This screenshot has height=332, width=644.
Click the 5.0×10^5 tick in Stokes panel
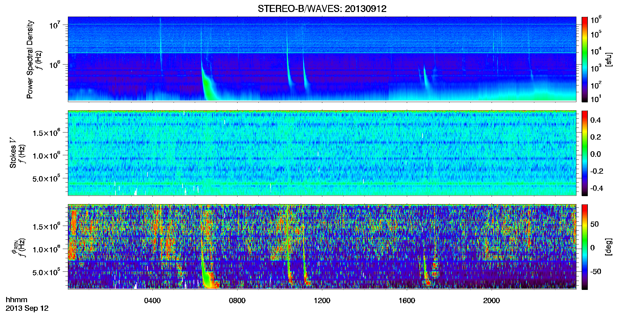pyautogui.click(x=46, y=178)
